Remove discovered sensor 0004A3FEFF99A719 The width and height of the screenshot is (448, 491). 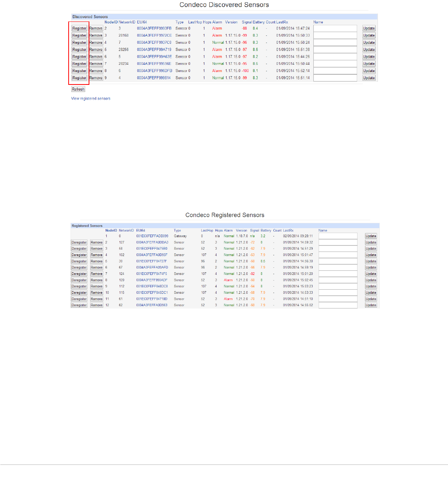click(96, 49)
